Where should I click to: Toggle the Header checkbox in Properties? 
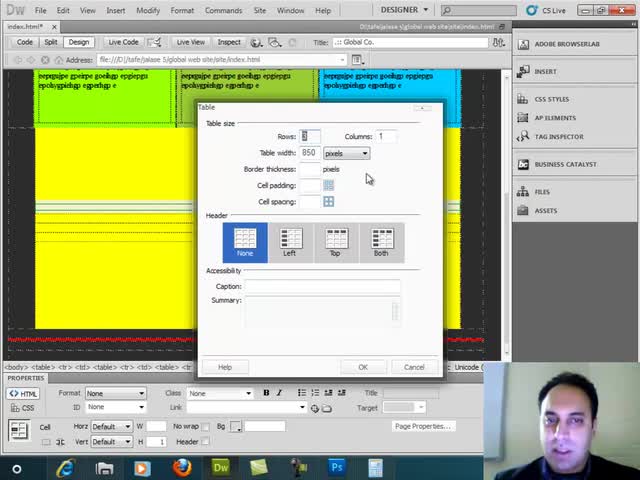tap(205, 442)
